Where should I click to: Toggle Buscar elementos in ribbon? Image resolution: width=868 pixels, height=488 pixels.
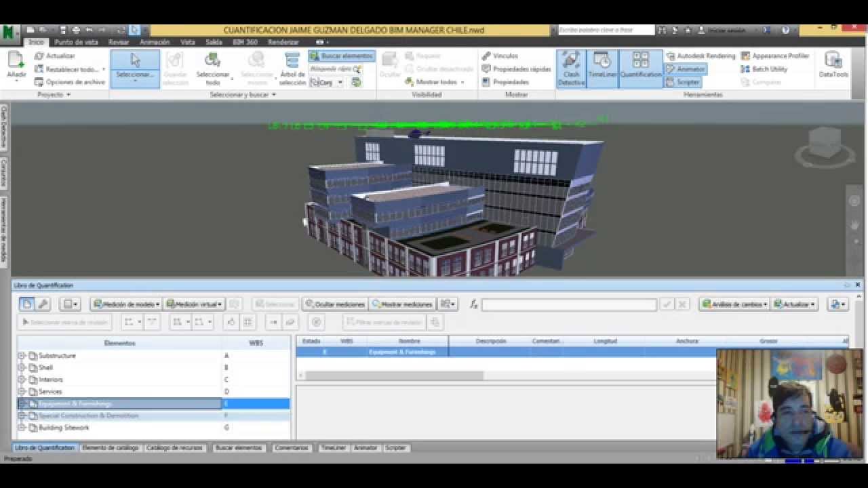pyautogui.click(x=342, y=56)
